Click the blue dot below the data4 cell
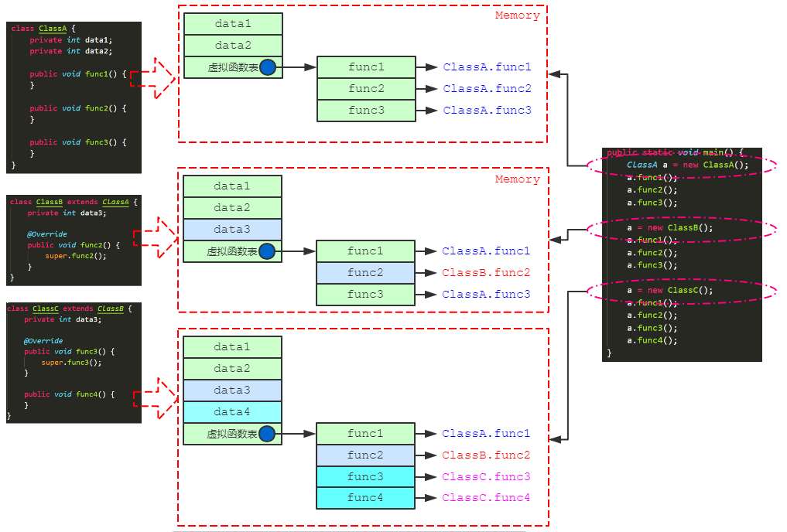The image size is (787, 532). [x=267, y=434]
